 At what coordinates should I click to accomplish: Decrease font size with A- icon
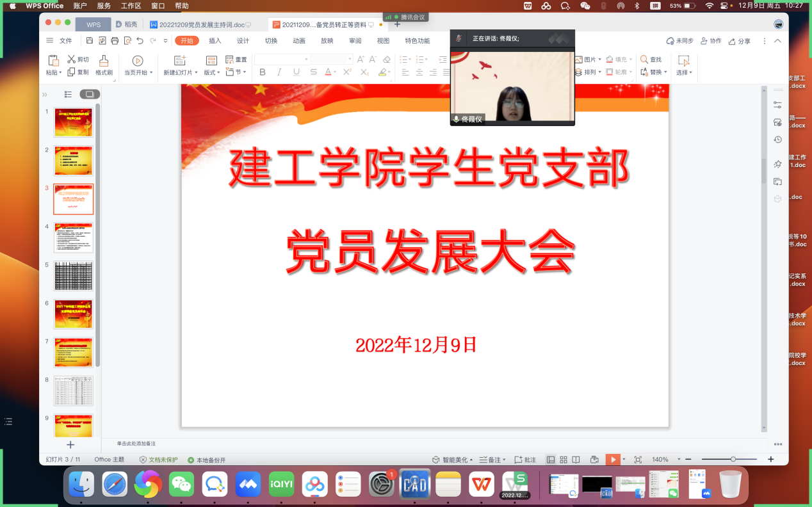[x=373, y=60]
